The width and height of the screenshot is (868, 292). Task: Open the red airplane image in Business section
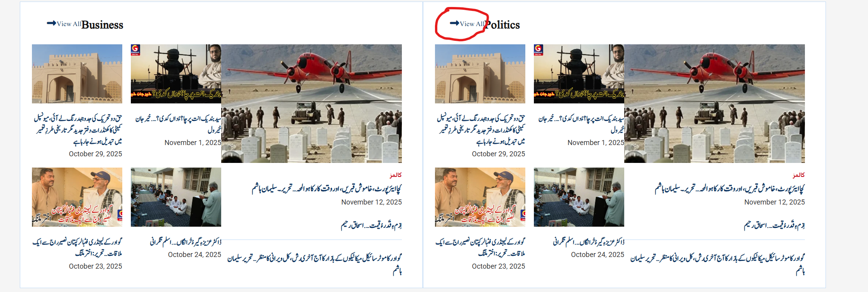(312, 103)
